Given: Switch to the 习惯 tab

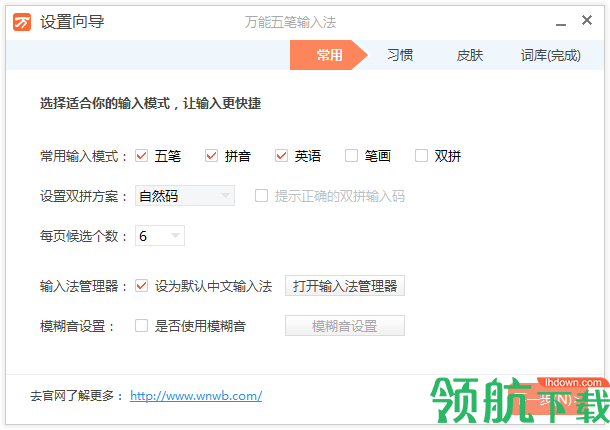Looking at the screenshot, I should [x=400, y=55].
